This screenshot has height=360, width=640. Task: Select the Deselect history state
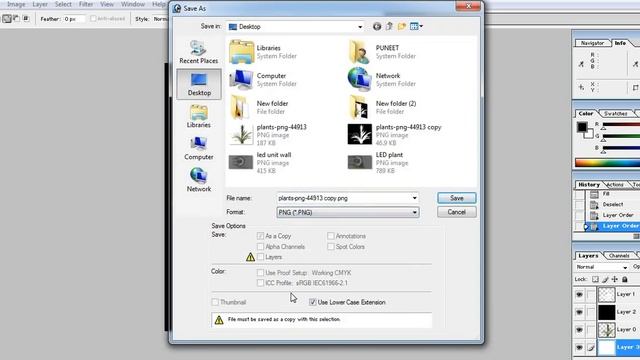(x=613, y=204)
